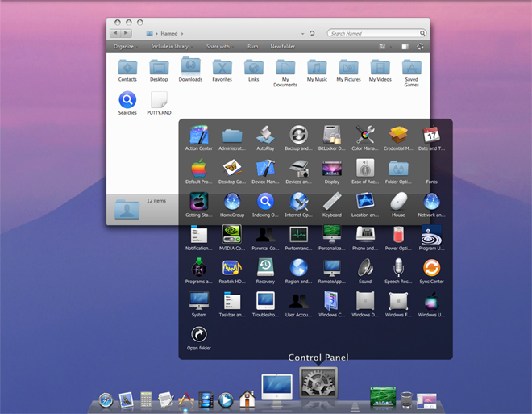Click New folder button
Viewport: 532px width, 414px height.
(x=282, y=47)
